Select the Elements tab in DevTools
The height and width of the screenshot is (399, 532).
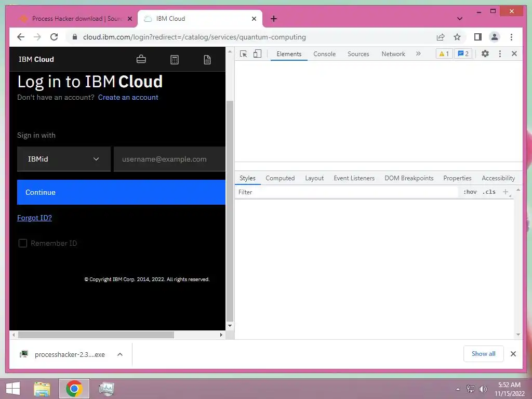pos(289,54)
